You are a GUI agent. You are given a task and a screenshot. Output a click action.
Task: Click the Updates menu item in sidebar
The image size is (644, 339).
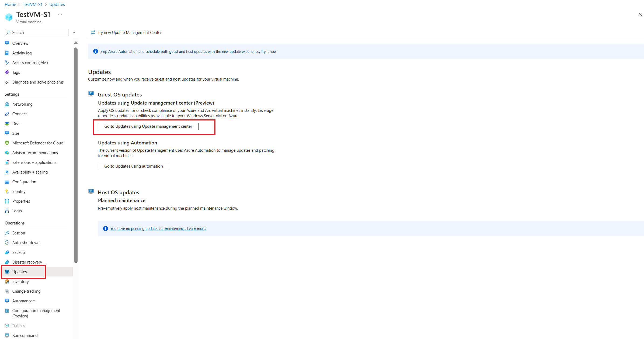coord(20,271)
